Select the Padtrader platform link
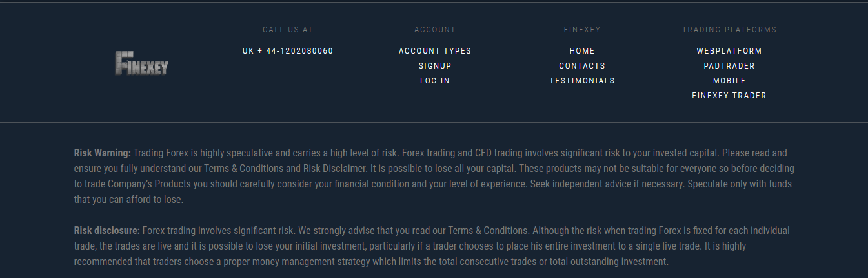This screenshot has height=278, width=868. click(x=729, y=66)
